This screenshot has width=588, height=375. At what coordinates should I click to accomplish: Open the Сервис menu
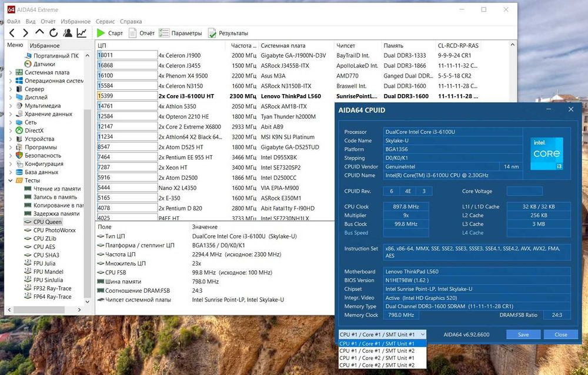pyautogui.click(x=105, y=21)
